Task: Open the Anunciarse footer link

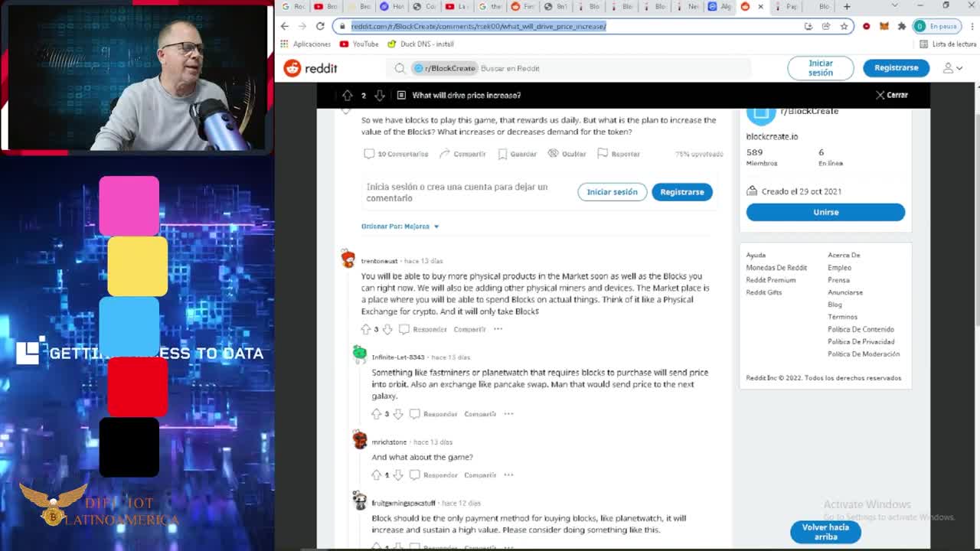Action: [x=845, y=292]
